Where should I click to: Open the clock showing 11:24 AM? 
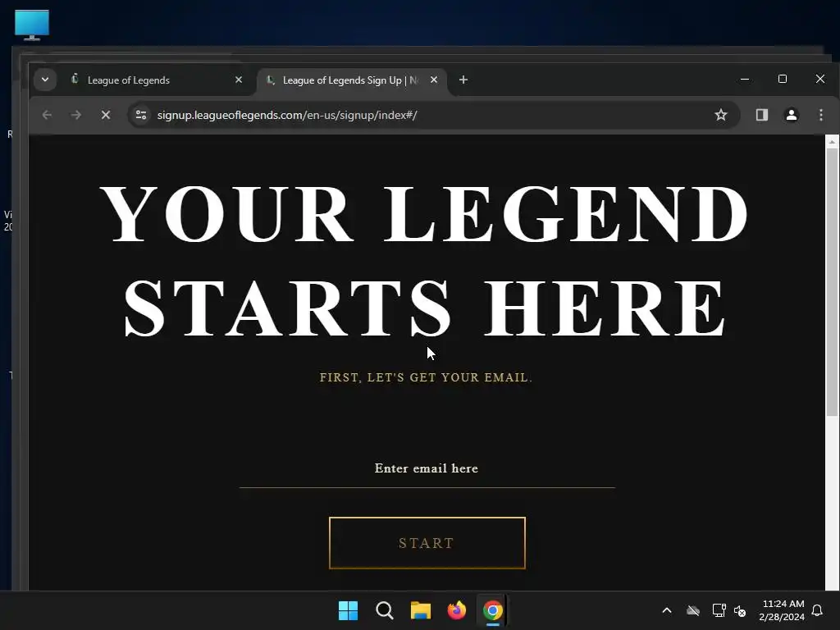point(782,610)
